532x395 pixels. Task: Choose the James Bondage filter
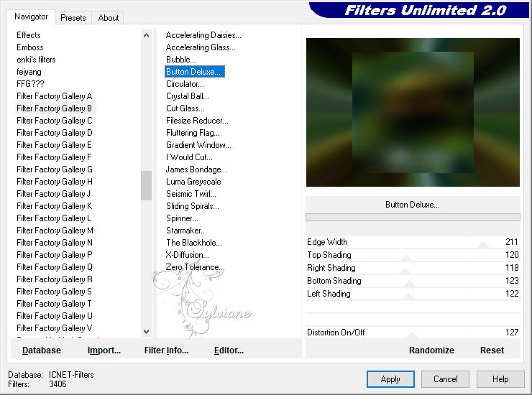(196, 169)
